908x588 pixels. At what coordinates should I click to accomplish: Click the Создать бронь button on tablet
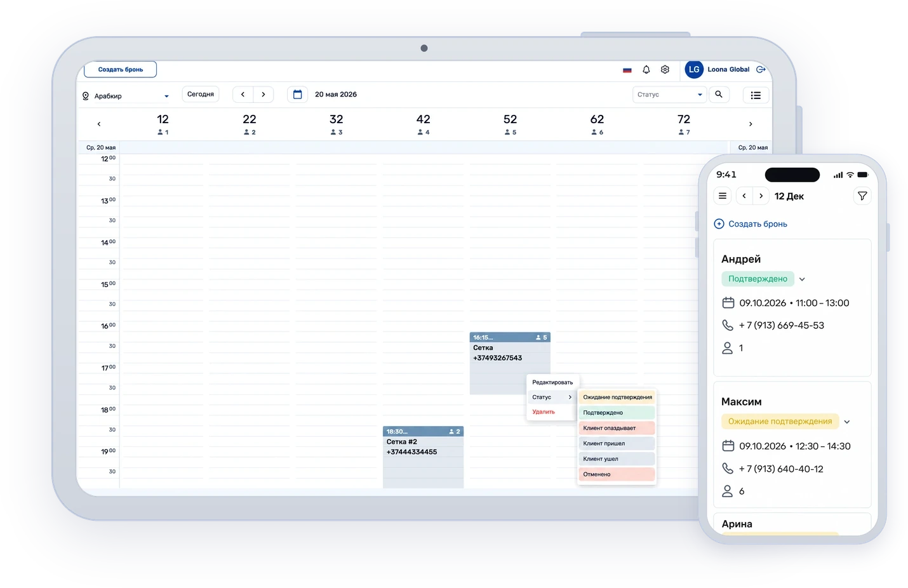click(x=121, y=69)
